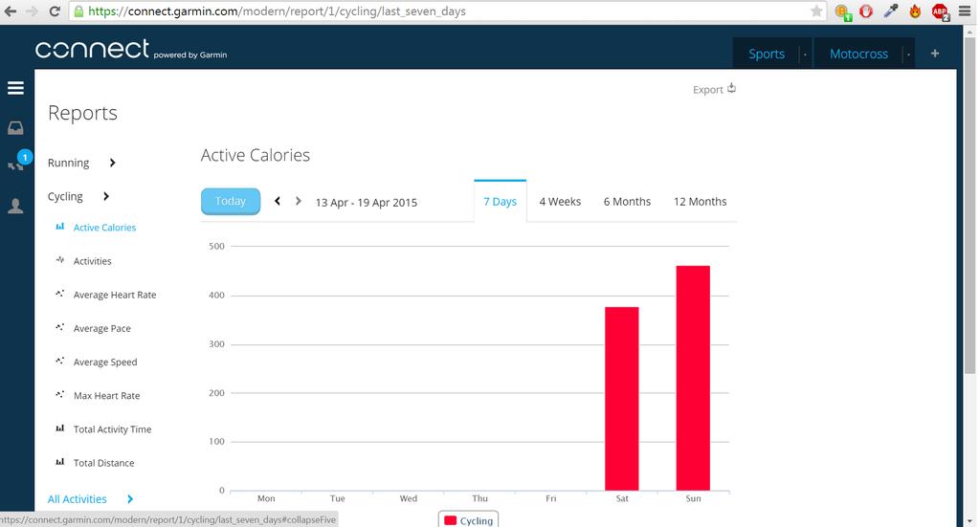
Task: Select the 12 Months tab
Action: (x=700, y=202)
